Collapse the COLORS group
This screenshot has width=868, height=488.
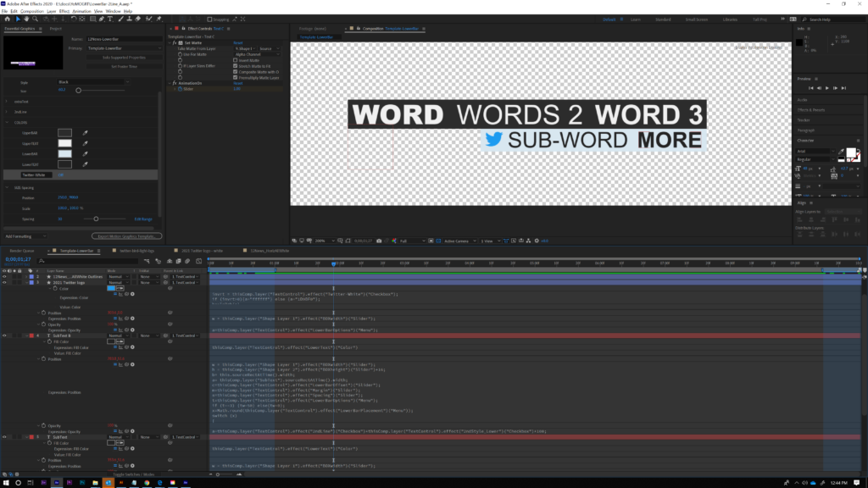click(x=7, y=122)
